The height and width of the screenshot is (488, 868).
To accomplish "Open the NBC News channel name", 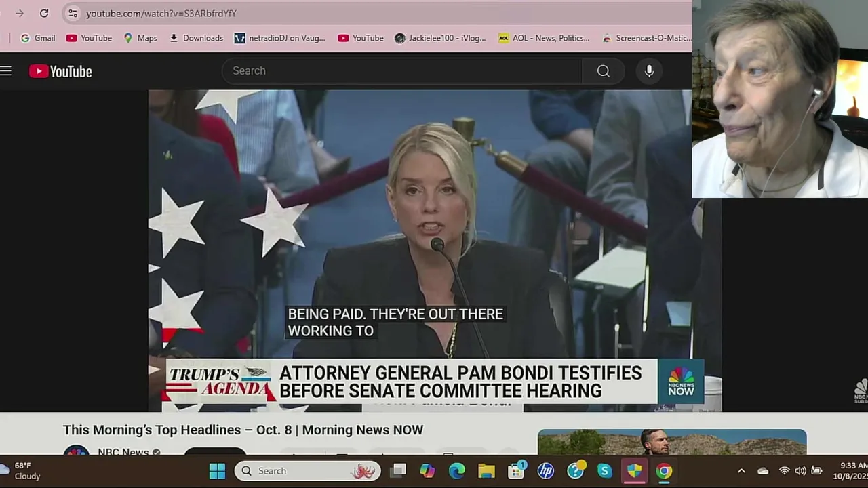I will tap(123, 452).
